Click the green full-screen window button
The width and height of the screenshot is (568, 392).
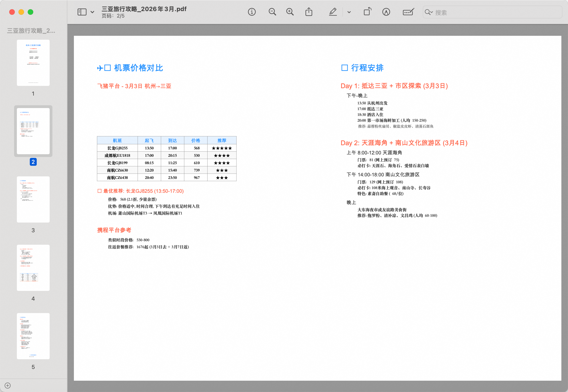point(30,12)
